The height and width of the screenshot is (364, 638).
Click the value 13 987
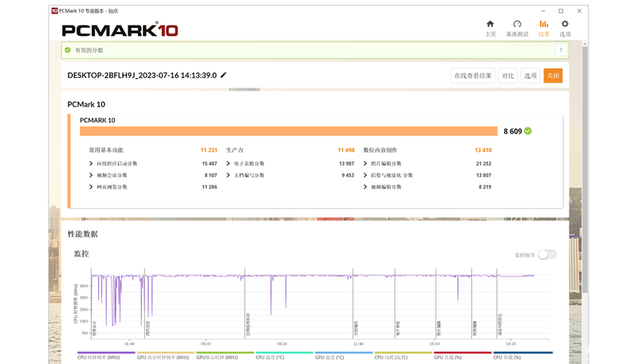[x=347, y=163]
